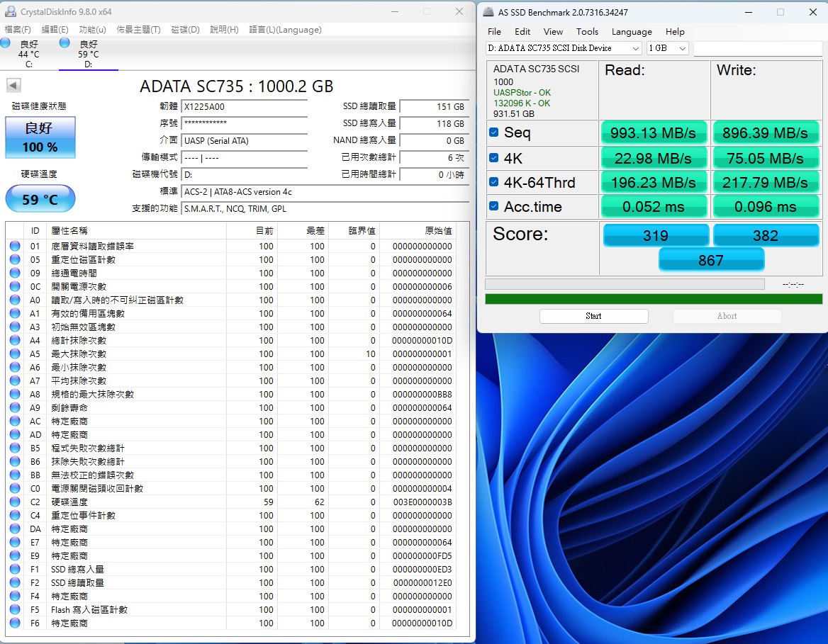Click status orb for attribute BB row
Screen dimensions: 828x644
(x=15, y=475)
